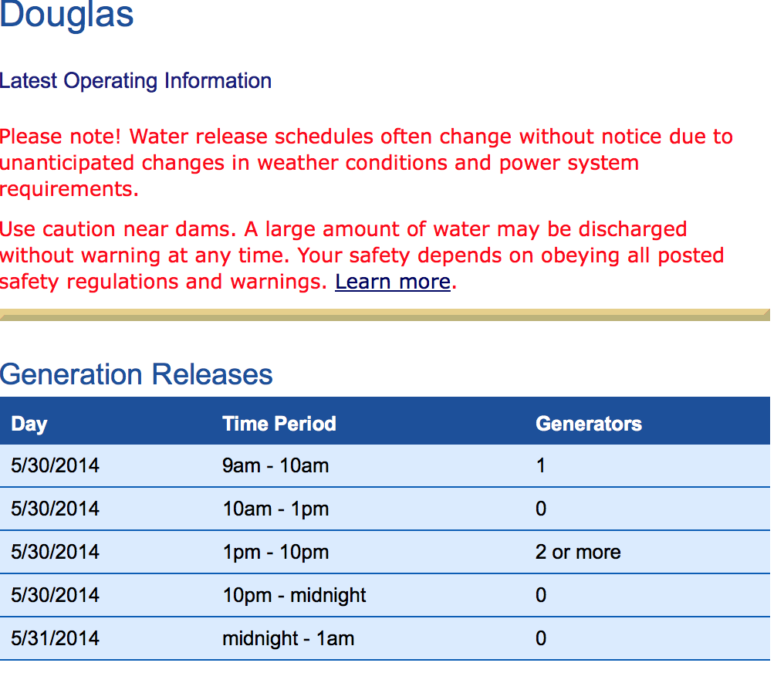784x673 pixels.
Task: Select the Time Period column header
Action: pyautogui.click(x=279, y=424)
